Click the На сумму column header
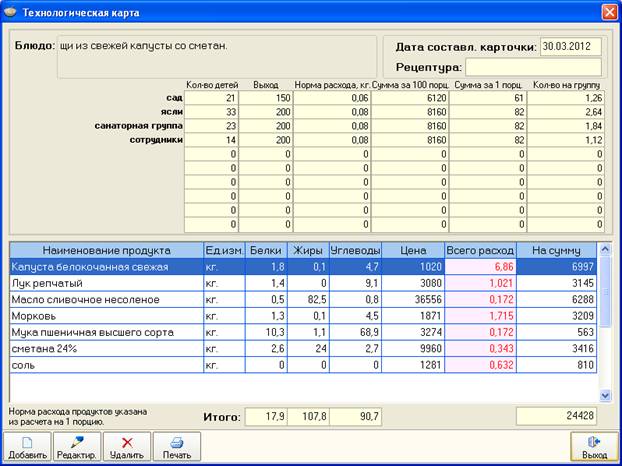Image resolution: width=622 pixels, height=466 pixels. pyautogui.click(x=557, y=250)
